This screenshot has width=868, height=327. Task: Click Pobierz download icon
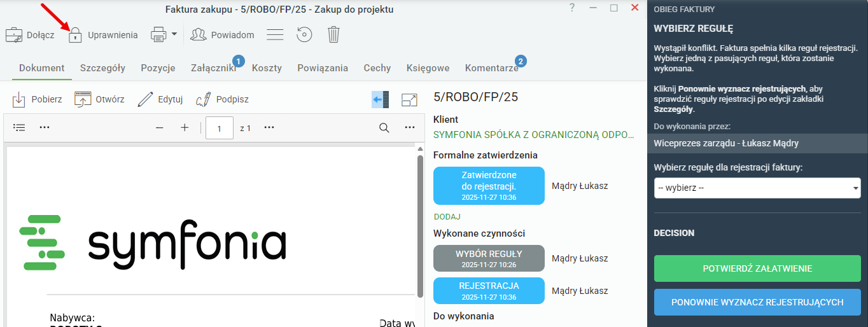point(19,99)
